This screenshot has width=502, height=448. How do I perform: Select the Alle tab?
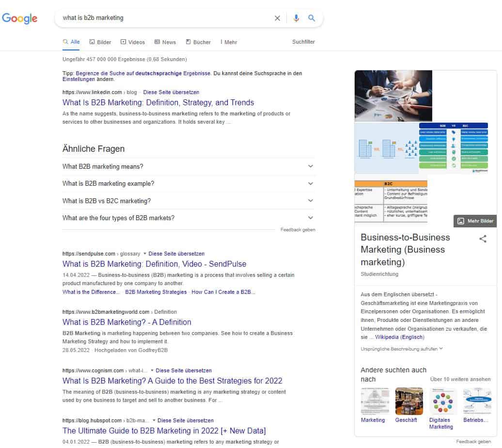tap(71, 42)
